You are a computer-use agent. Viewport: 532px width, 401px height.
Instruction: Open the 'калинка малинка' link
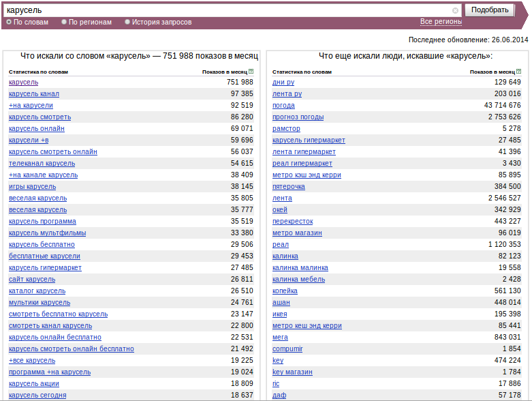point(300,267)
